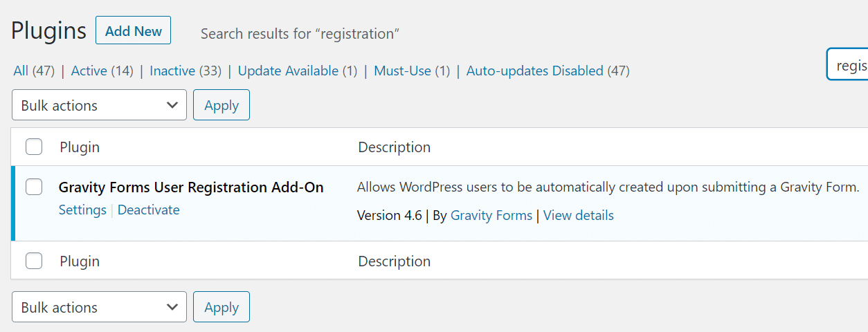The image size is (868, 332).
Task: Filter plugins by Inactive
Action: click(172, 71)
